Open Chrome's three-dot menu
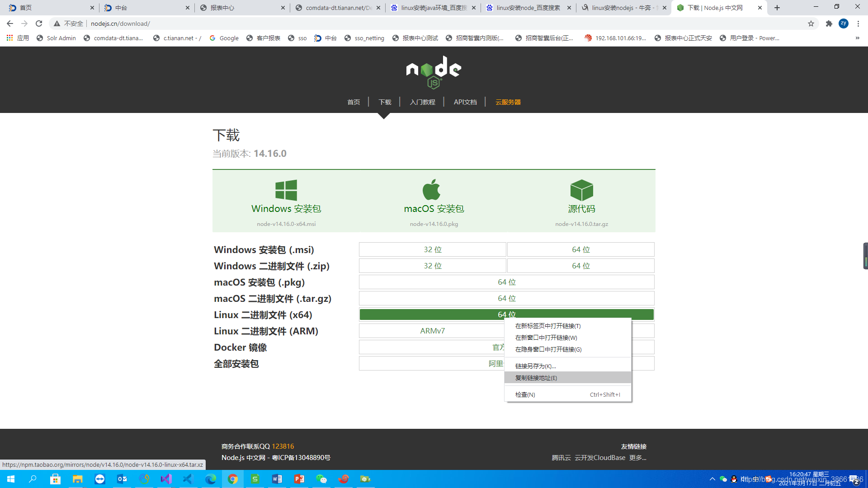Image resolution: width=868 pixels, height=488 pixels. tap(859, 23)
